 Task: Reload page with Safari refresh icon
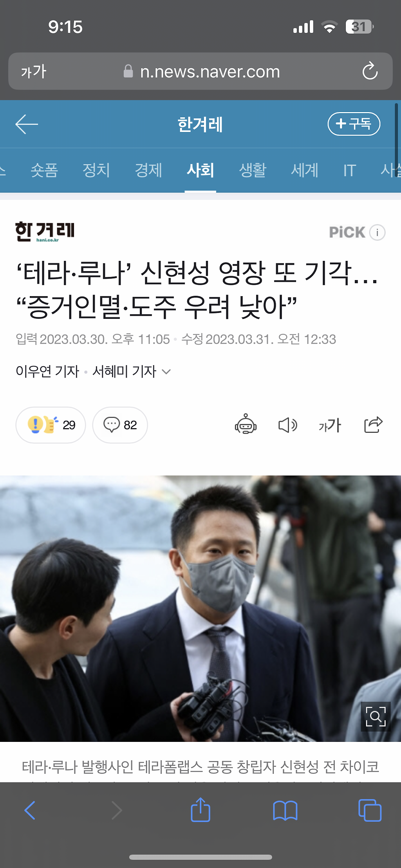coord(370,71)
